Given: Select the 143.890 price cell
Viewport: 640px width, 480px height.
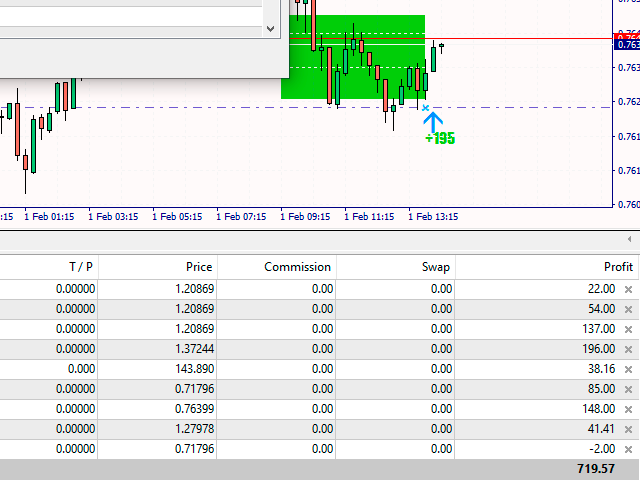Looking at the screenshot, I should pos(158,369).
